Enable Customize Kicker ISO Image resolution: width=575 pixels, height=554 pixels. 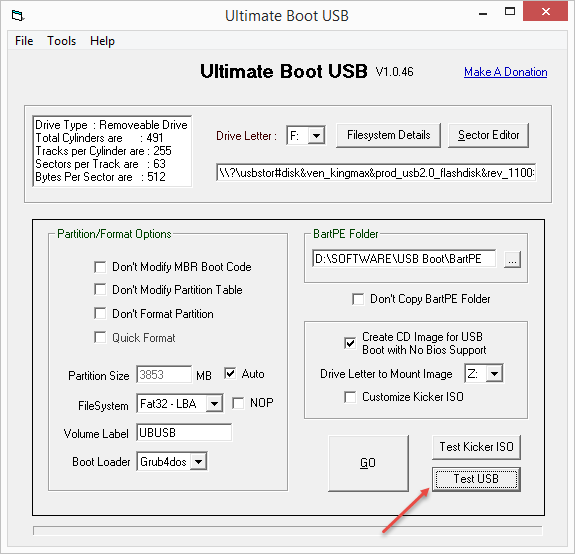tap(350, 397)
